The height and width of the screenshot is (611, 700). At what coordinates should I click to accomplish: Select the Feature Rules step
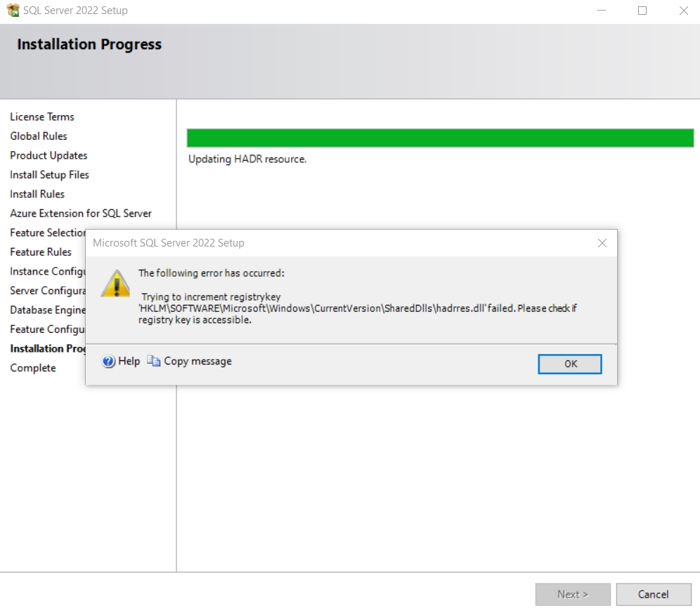41,252
